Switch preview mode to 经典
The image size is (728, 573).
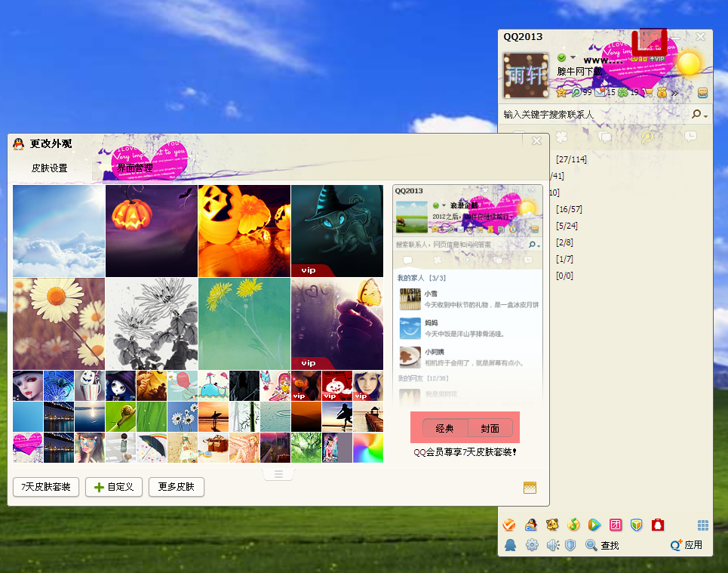(x=445, y=429)
